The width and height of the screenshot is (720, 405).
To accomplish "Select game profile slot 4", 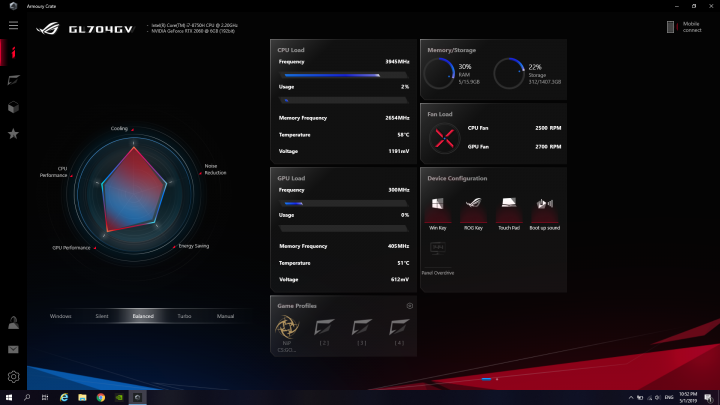I will click(399, 332).
